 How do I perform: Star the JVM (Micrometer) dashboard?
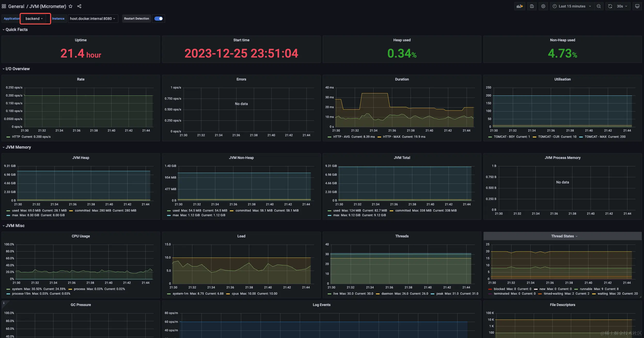[x=70, y=6]
